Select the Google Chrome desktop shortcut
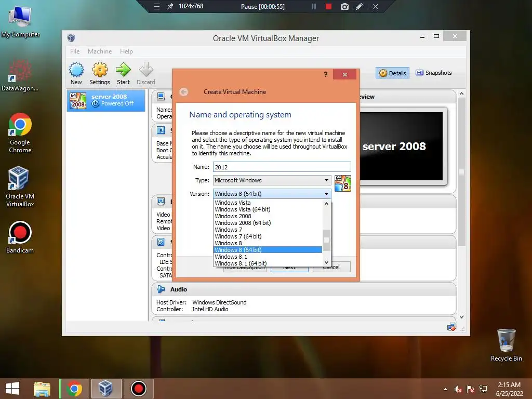The width and height of the screenshot is (532, 399). (x=20, y=134)
